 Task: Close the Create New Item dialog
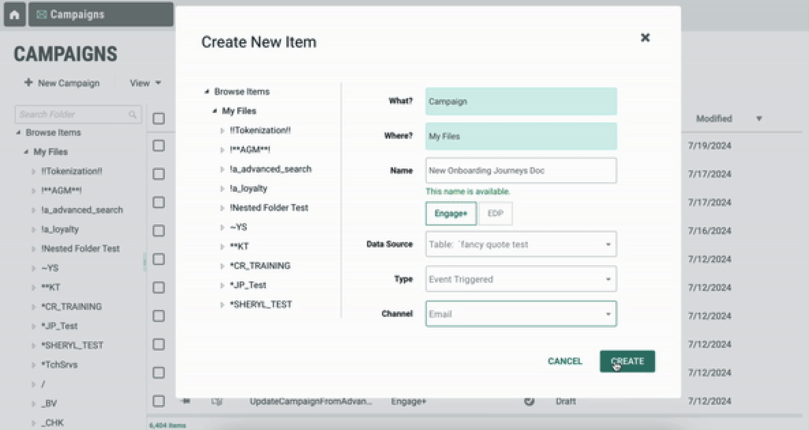coord(645,38)
